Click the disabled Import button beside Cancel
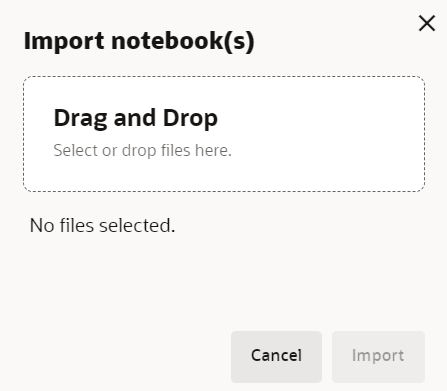The image size is (447, 391). pos(378,357)
